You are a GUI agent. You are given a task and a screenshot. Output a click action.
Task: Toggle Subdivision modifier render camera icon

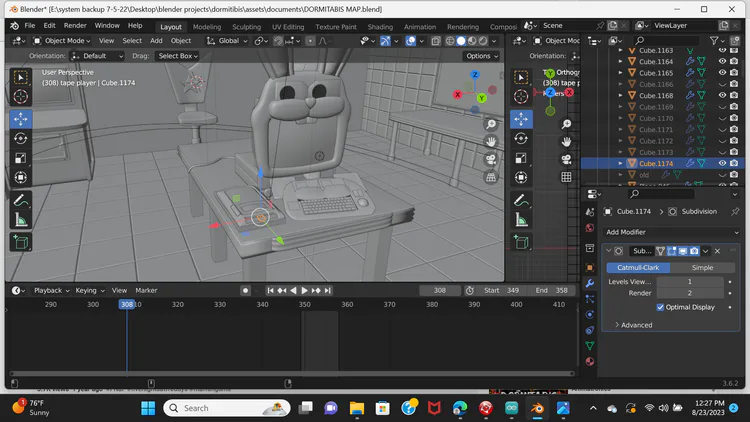click(694, 251)
